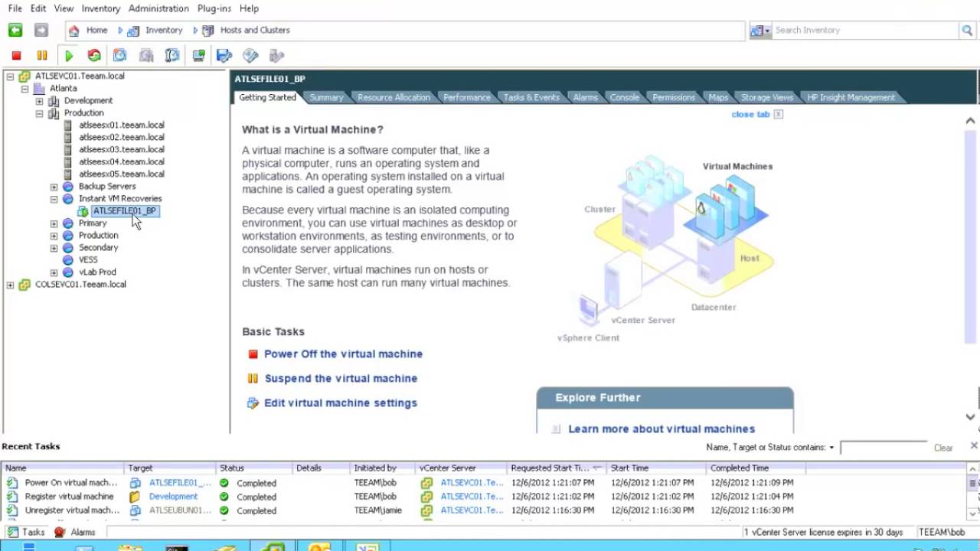Click the Search Inventory field
Screen dimensions: 980x551
tap(865, 31)
